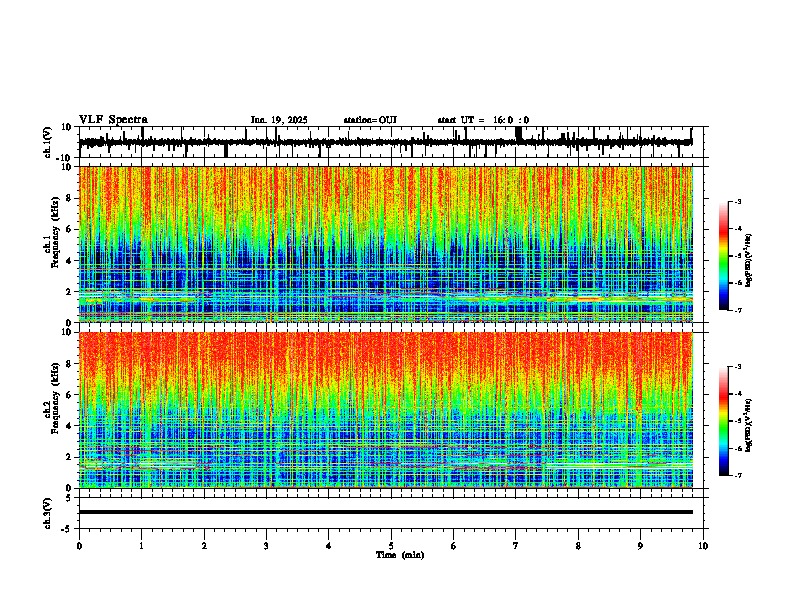The height and width of the screenshot is (612, 792).
Task: Select the date label "Jan. 19, 2025"
Action: pos(279,120)
